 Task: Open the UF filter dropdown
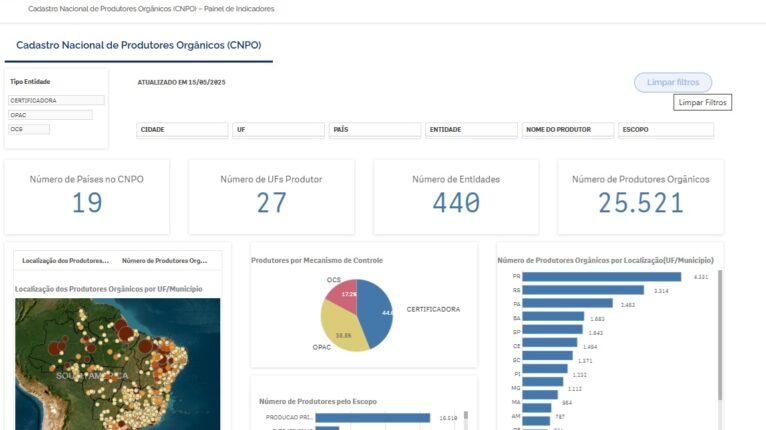click(x=278, y=130)
